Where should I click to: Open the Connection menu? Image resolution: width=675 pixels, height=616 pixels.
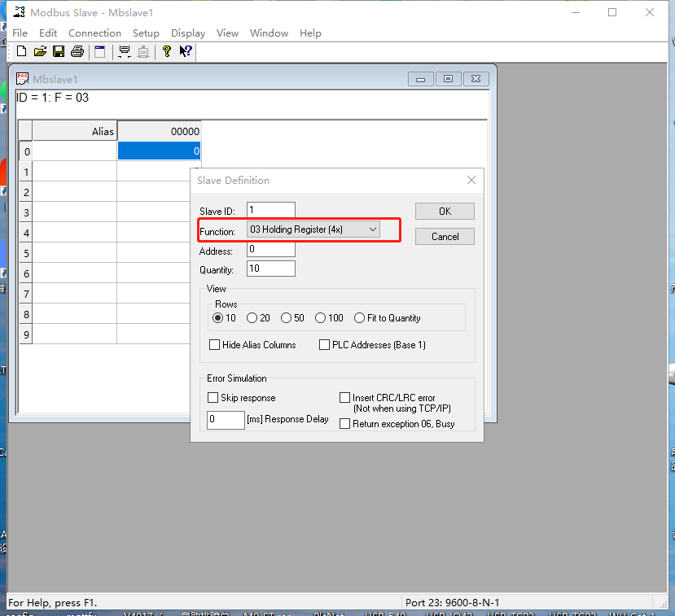coord(94,33)
